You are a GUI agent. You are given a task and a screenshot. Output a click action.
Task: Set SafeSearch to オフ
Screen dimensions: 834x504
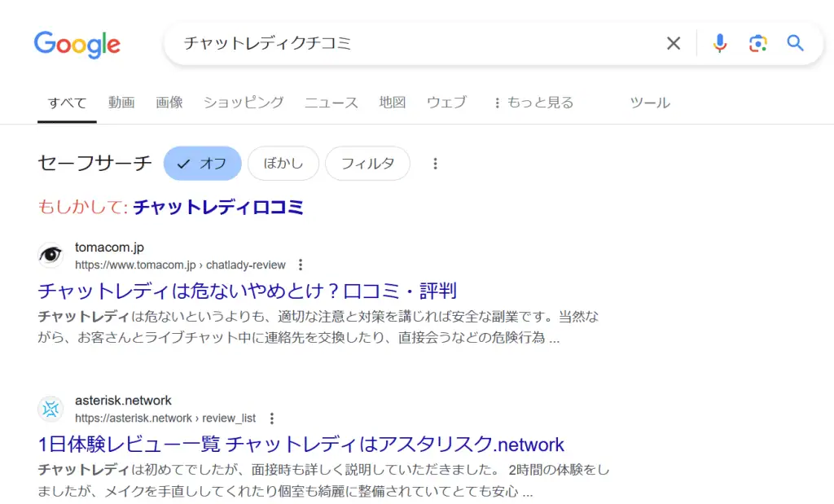click(203, 163)
